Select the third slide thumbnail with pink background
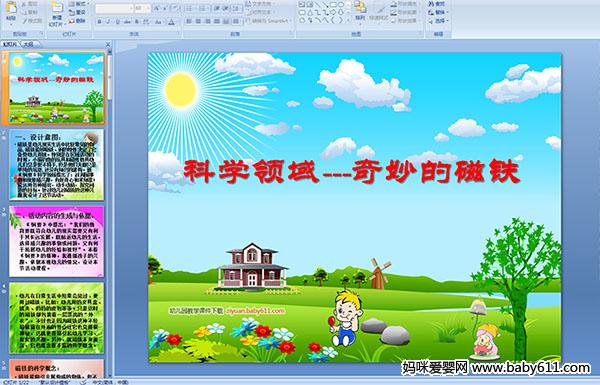Image resolution: width=600 pixels, height=385 pixels. coord(56,241)
